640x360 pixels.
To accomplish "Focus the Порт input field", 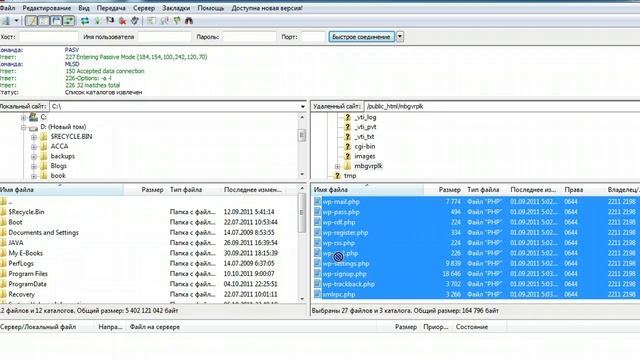I will pyautogui.click(x=313, y=37).
